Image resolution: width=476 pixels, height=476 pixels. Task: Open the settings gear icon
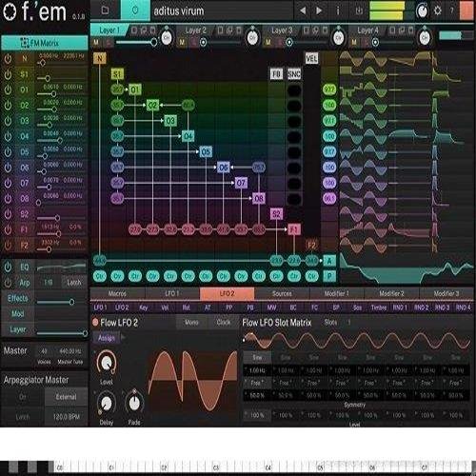pos(438,10)
